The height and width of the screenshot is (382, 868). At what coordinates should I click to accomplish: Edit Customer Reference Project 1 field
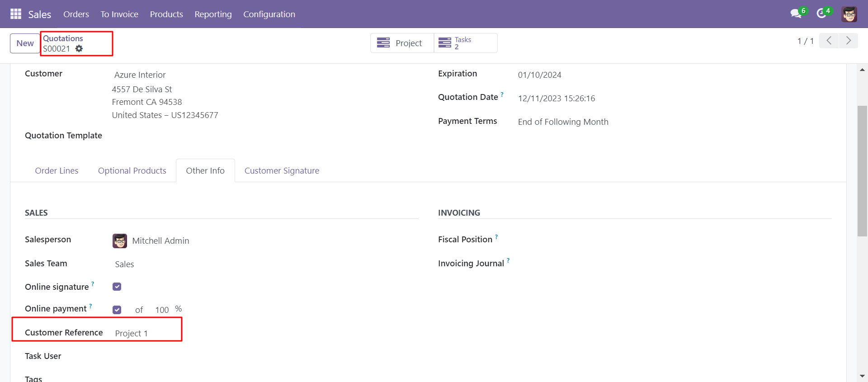coord(131,333)
